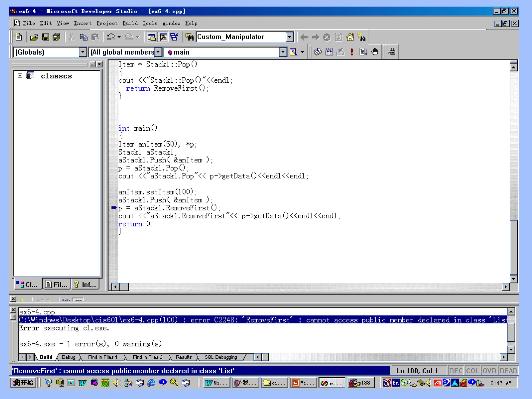Open the Undo history dropdown arrow
532x399 pixels.
[119, 37]
